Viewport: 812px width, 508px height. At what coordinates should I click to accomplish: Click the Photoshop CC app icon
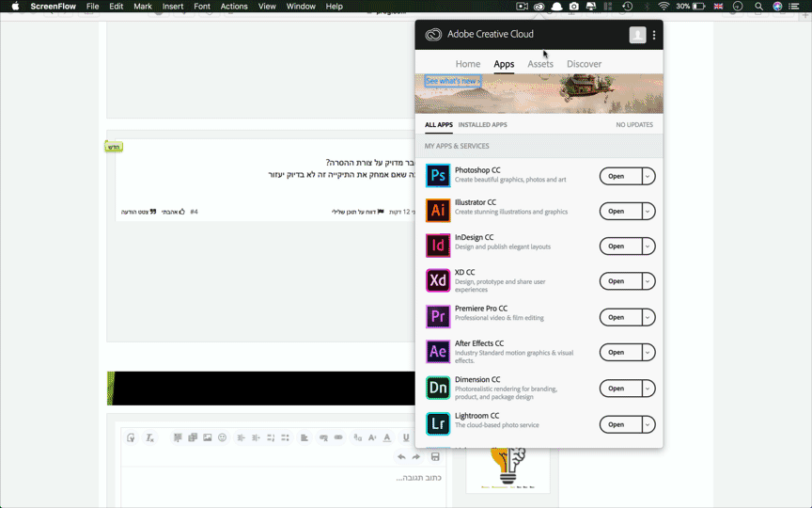click(x=438, y=175)
